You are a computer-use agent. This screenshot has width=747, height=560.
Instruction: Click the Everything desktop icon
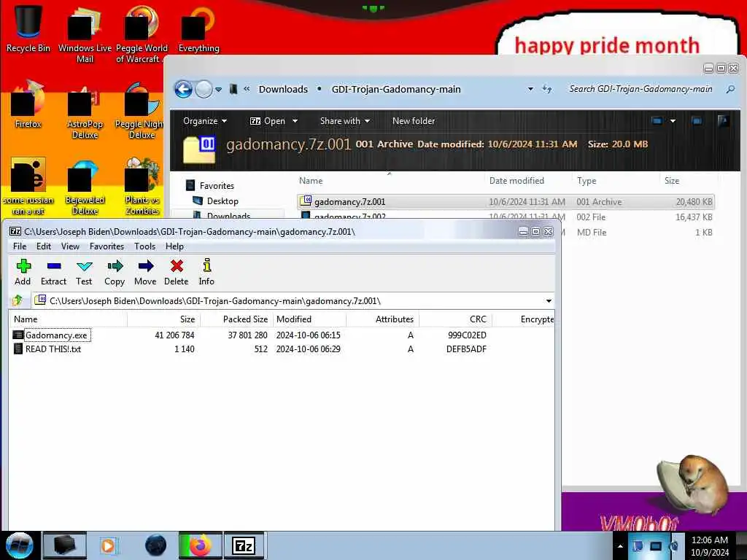point(198,28)
